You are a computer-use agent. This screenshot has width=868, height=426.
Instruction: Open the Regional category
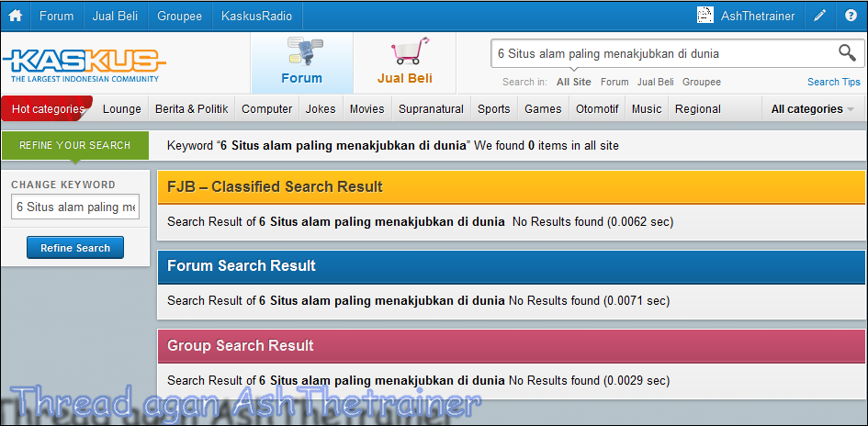pos(697,109)
